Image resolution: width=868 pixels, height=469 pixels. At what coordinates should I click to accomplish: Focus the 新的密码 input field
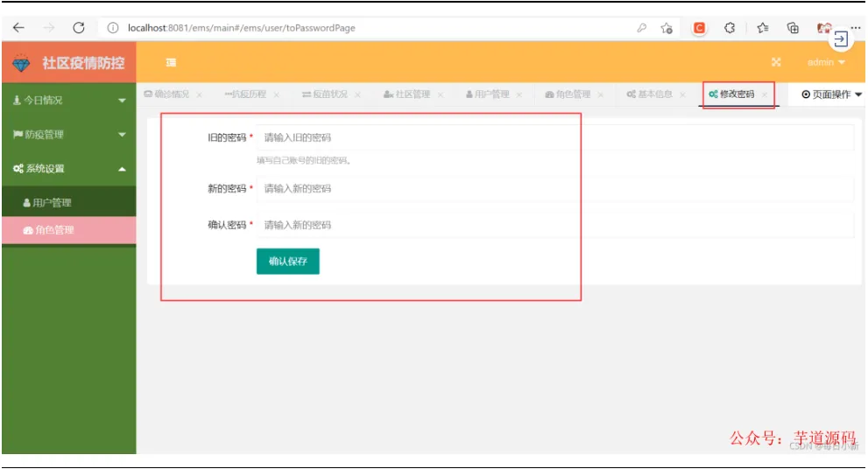(x=555, y=189)
